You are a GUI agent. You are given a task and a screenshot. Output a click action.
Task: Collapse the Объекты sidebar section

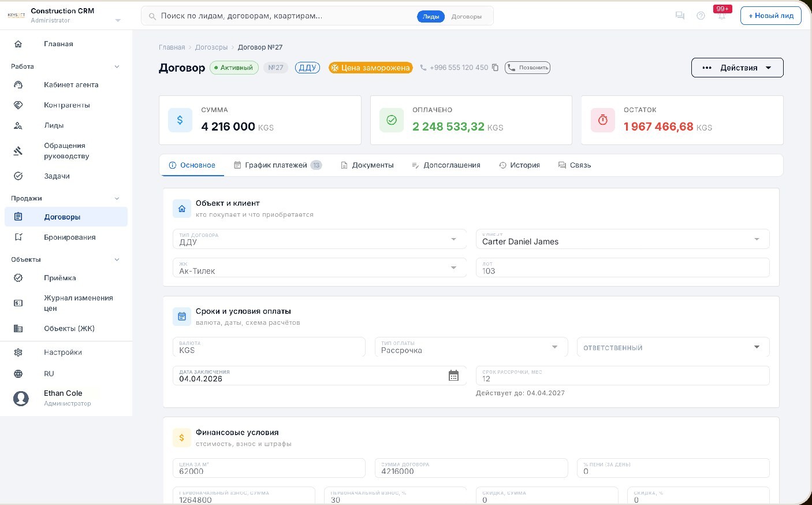pyautogui.click(x=117, y=259)
